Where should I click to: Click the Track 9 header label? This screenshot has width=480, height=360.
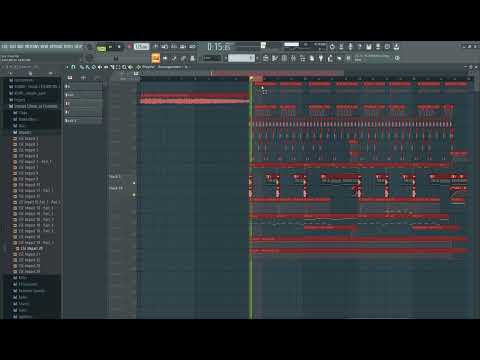tap(115, 177)
